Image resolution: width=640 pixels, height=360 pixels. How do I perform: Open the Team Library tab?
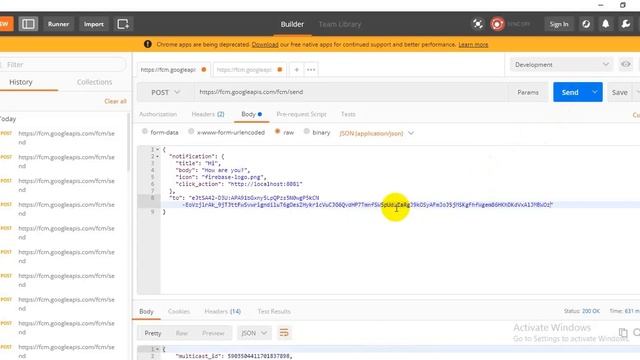tap(340, 24)
